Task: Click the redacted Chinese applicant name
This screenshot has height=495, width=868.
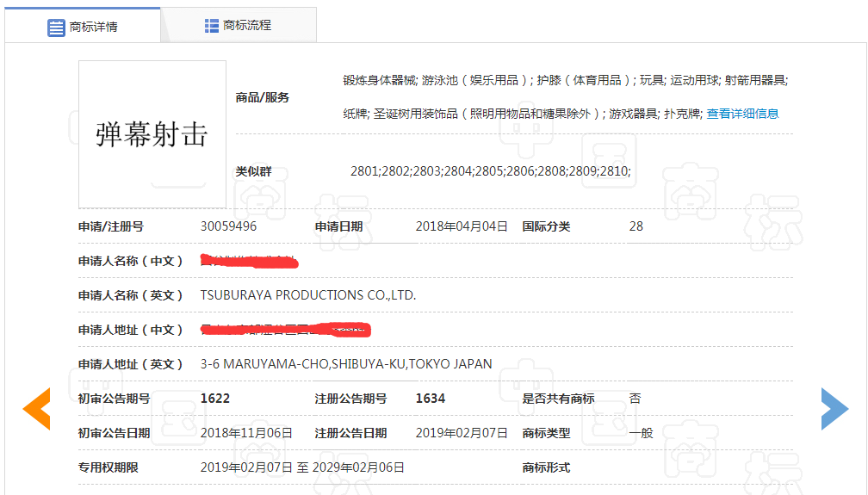Action: click(x=249, y=260)
